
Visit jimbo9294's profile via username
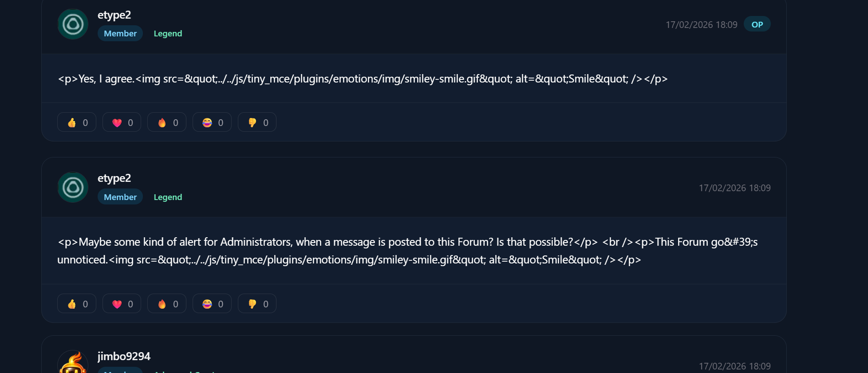[124, 357]
